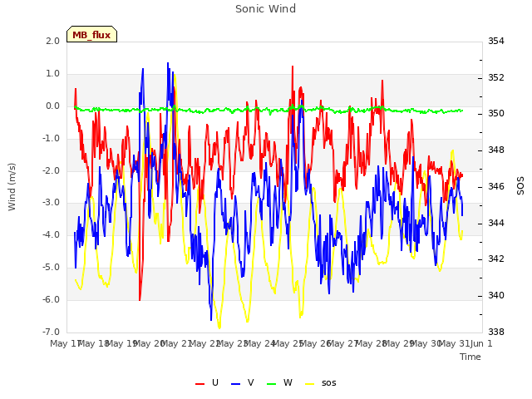The image size is (532, 399).
Task: Click the -7.0 left axis tick label
Action: point(52,332)
